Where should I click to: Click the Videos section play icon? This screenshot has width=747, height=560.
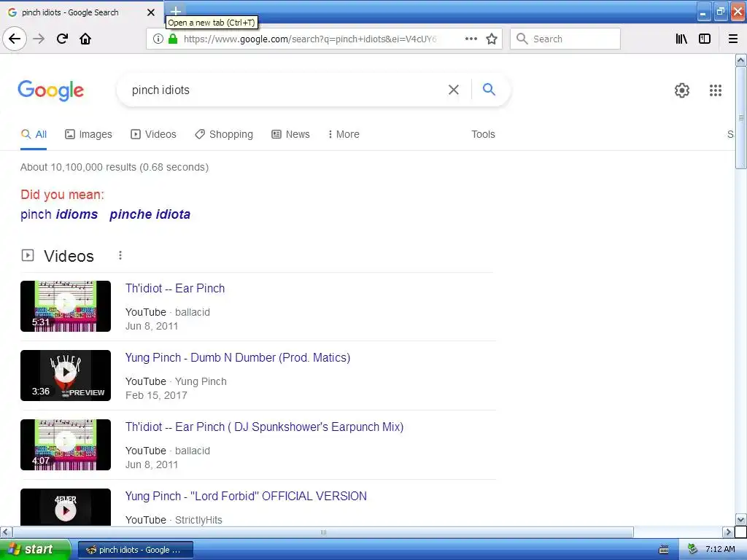click(x=28, y=256)
